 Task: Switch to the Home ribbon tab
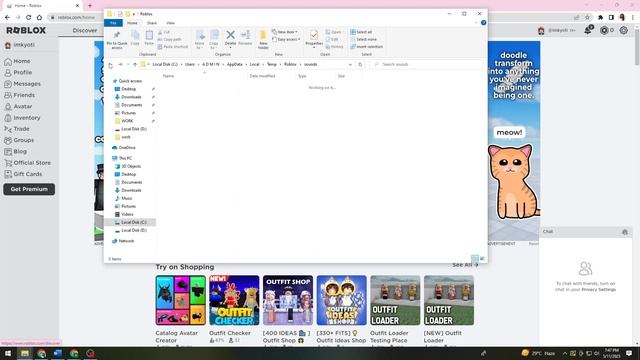(x=132, y=23)
